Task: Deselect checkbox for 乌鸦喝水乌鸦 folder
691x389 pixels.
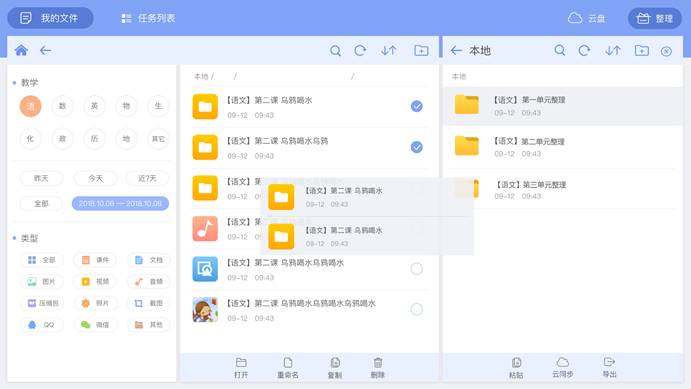Action: [x=416, y=147]
